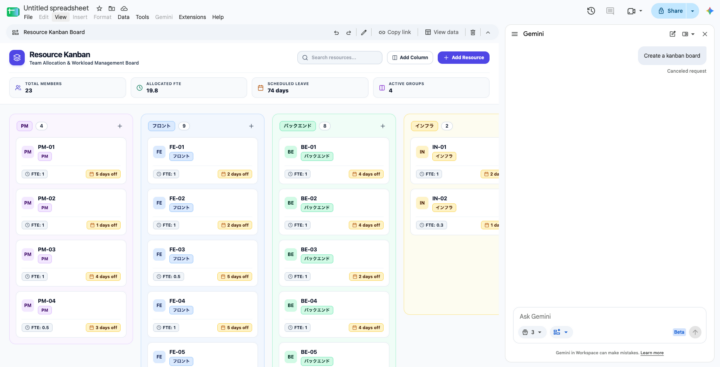Click the BE-01 avatar badge
This screenshot has width=720, height=367.
tap(290, 152)
